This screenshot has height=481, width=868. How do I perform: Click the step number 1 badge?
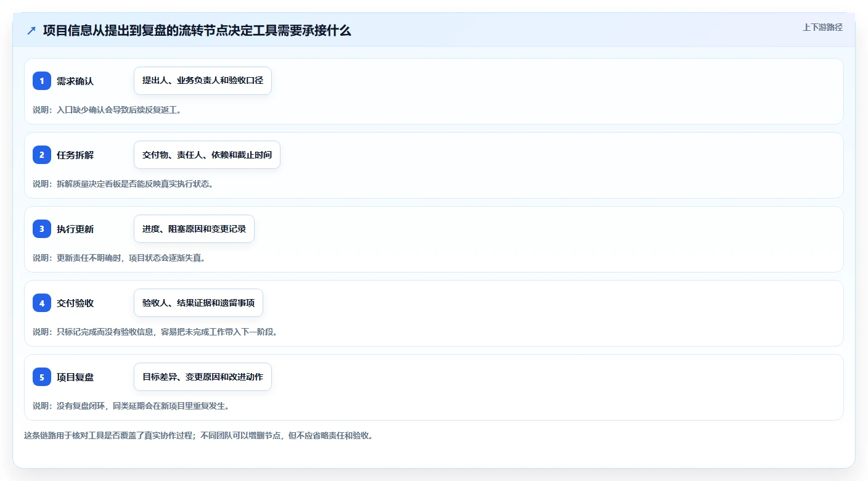pyautogui.click(x=42, y=81)
